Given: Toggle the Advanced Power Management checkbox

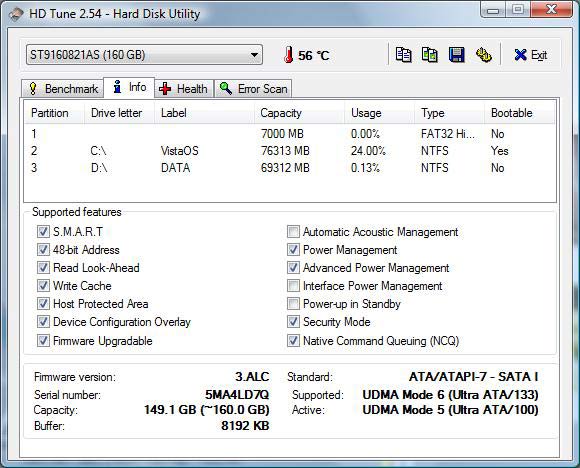Looking at the screenshot, I should pos(293,267).
